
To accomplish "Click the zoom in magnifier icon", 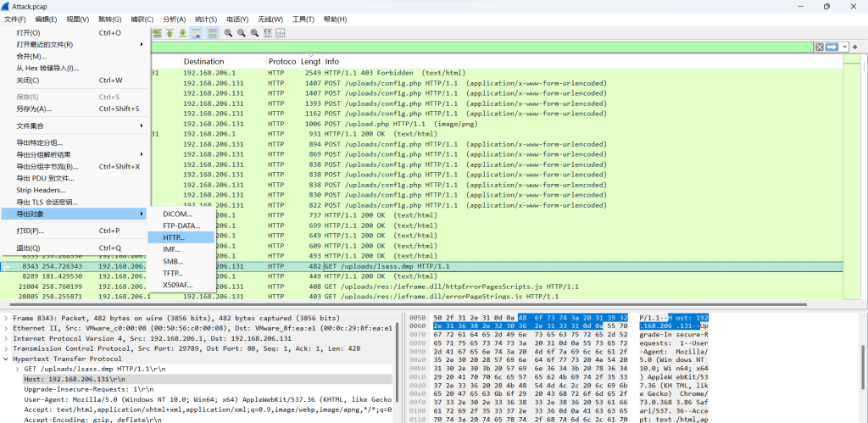I will pyautogui.click(x=228, y=33).
